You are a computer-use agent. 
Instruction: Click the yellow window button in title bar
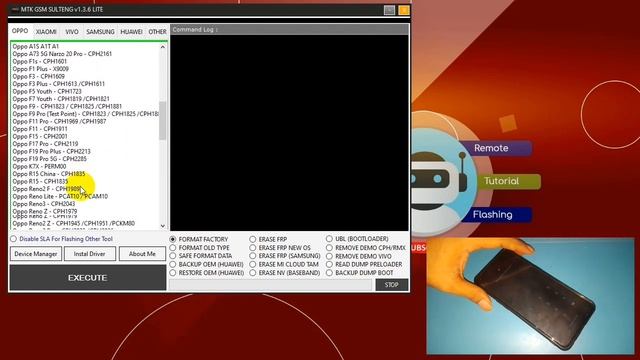[404, 10]
